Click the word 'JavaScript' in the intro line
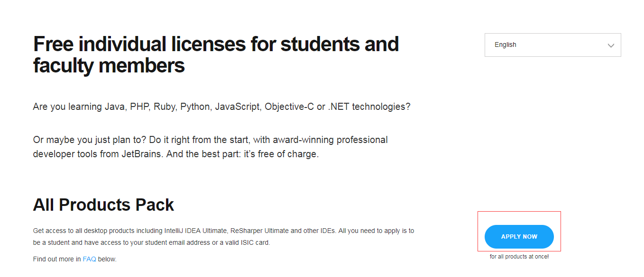 coord(238,107)
